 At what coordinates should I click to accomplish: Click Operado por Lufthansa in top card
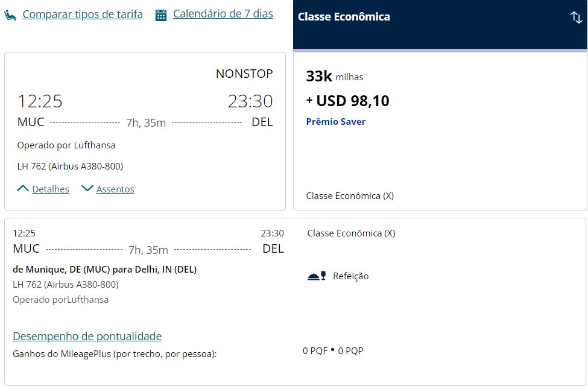(66, 145)
